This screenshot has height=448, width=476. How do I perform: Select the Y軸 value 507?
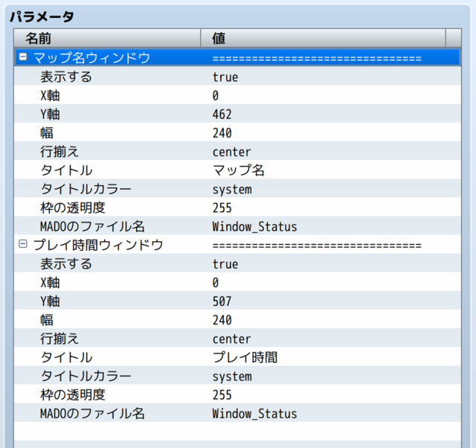(x=222, y=301)
